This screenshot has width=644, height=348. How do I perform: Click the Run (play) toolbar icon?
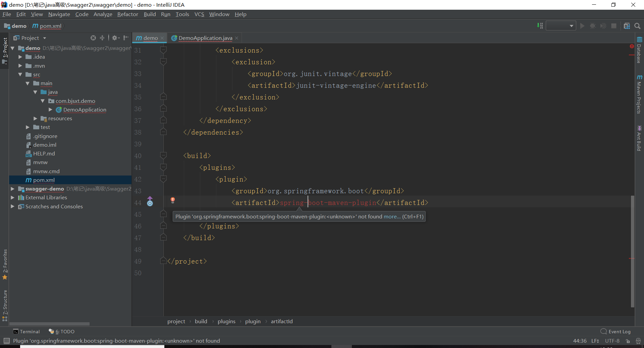(582, 26)
